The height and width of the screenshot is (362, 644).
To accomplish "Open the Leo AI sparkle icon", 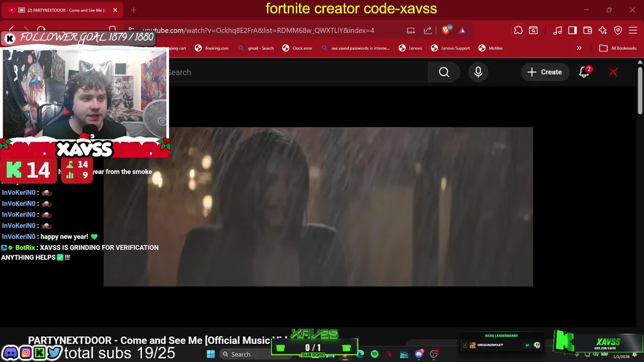I will 603,30.
